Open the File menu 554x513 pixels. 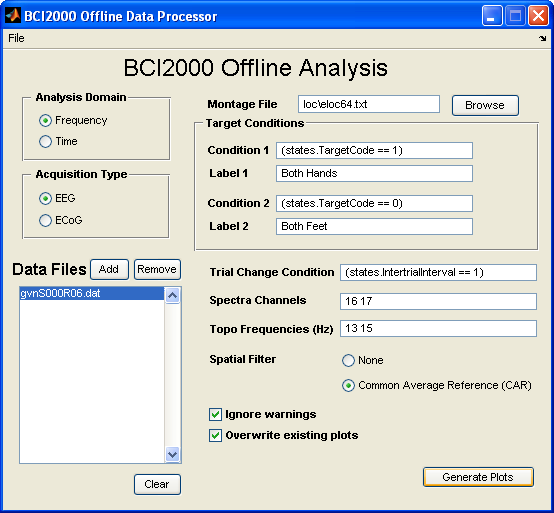[16, 38]
